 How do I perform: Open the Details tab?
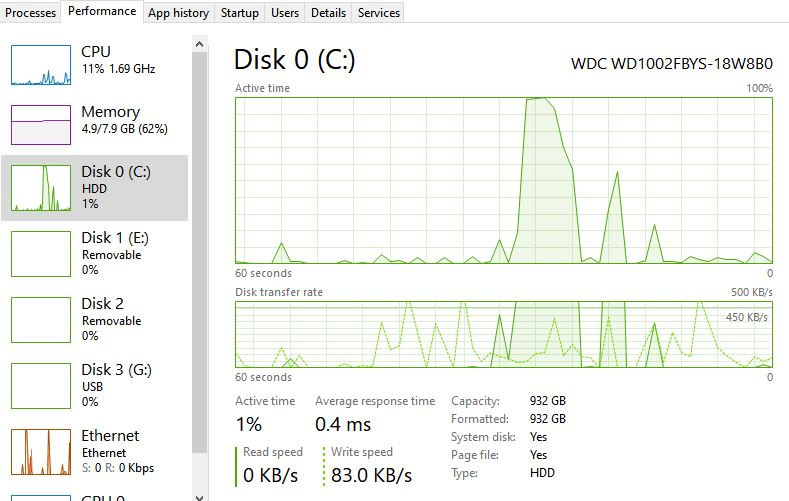(x=328, y=13)
